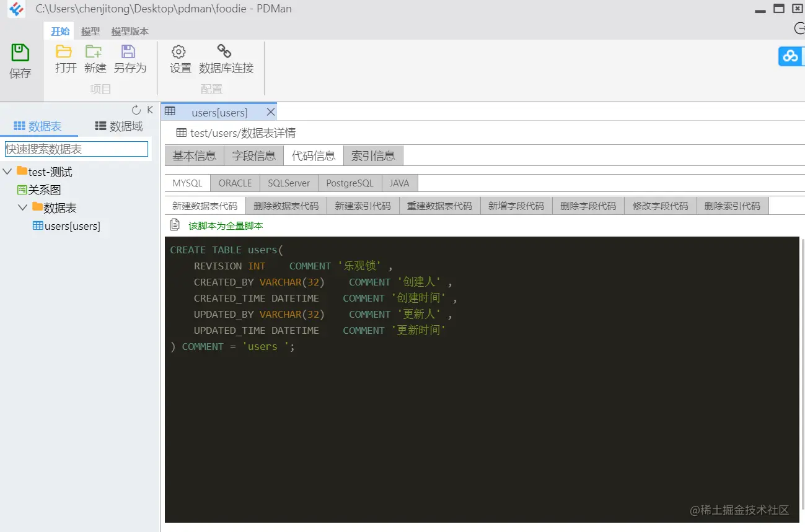Create a new project via 新建 icon

tap(94, 51)
